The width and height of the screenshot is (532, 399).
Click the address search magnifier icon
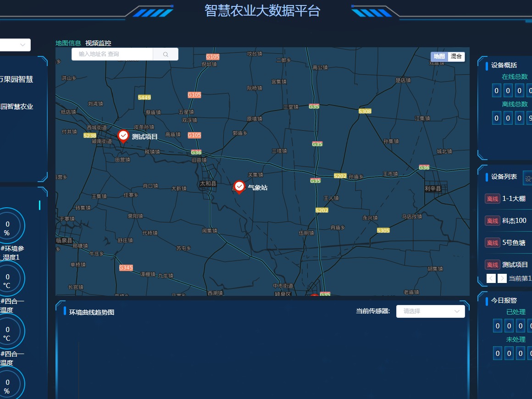point(166,55)
